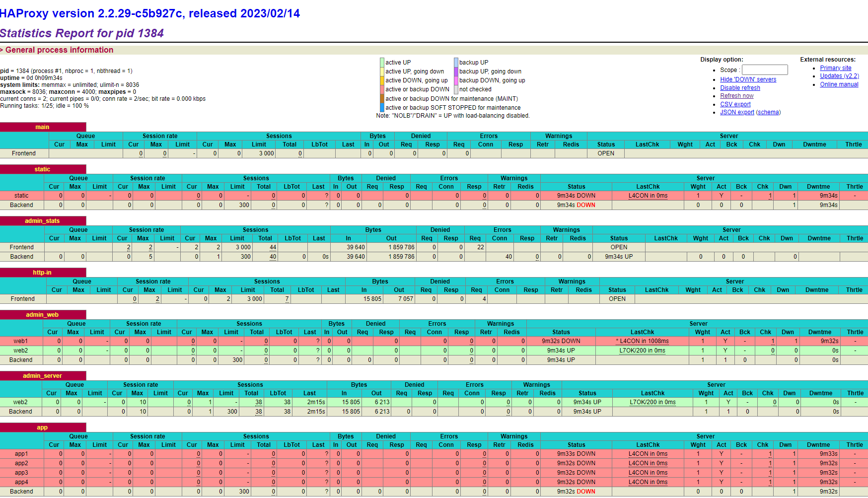Click the General process information heading
This screenshot has width=868, height=498.
(x=59, y=50)
